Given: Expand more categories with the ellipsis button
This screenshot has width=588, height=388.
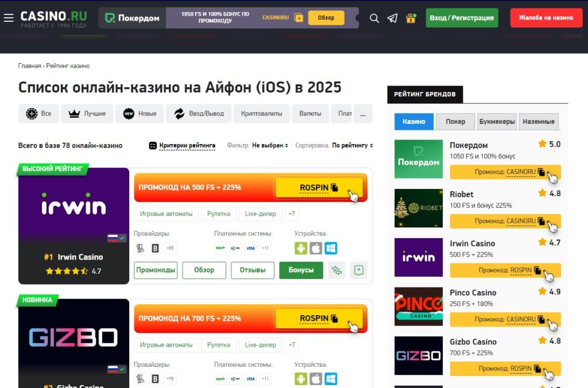Looking at the screenshot, I should tap(363, 114).
